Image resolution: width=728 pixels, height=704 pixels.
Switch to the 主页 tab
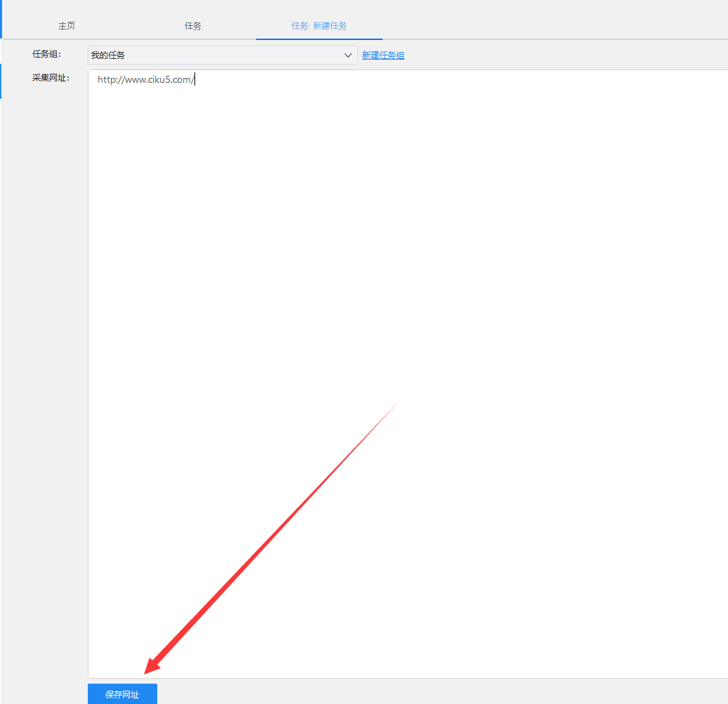[x=67, y=26]
